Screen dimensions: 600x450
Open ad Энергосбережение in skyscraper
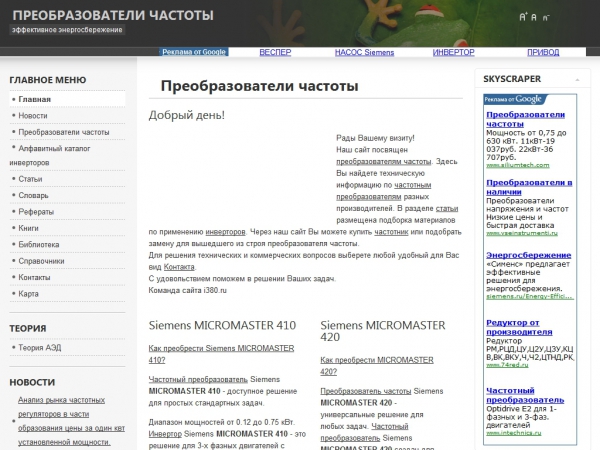(528, 255)
